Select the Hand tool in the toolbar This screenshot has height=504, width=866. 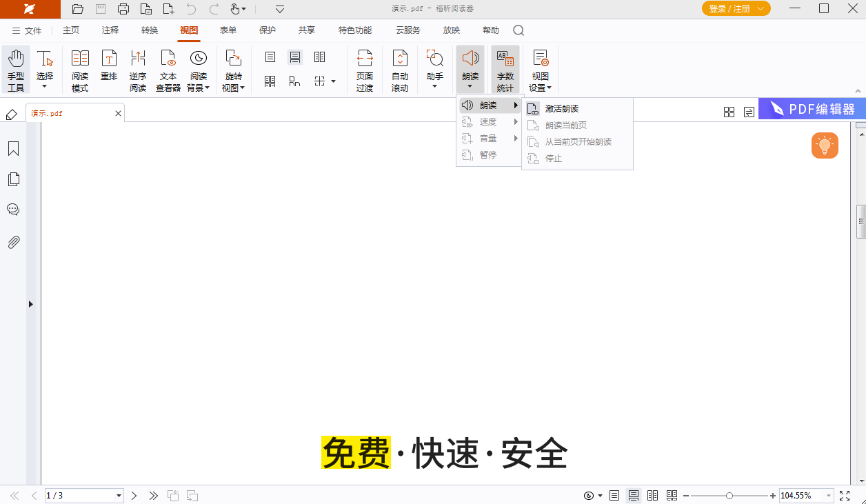[x=16, y=69]
